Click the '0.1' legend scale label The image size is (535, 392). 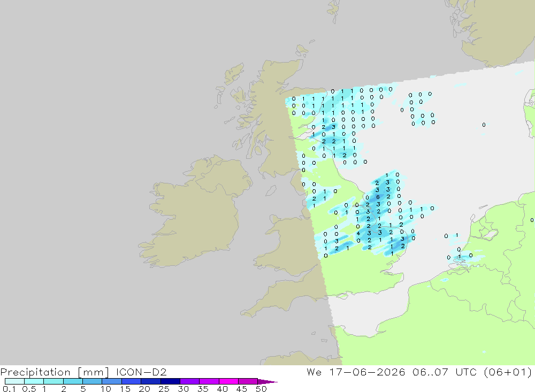tap(9, 389)
